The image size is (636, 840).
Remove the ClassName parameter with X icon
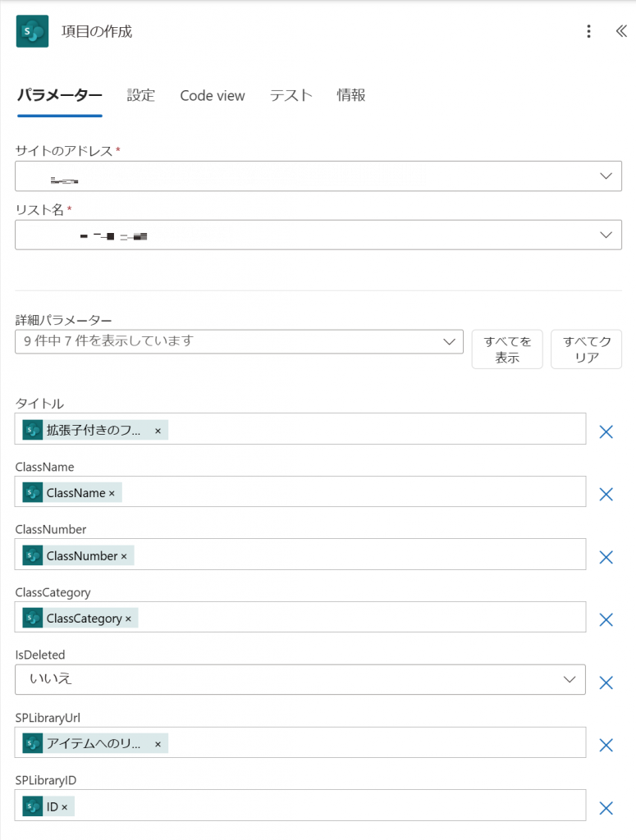point(606,494)
